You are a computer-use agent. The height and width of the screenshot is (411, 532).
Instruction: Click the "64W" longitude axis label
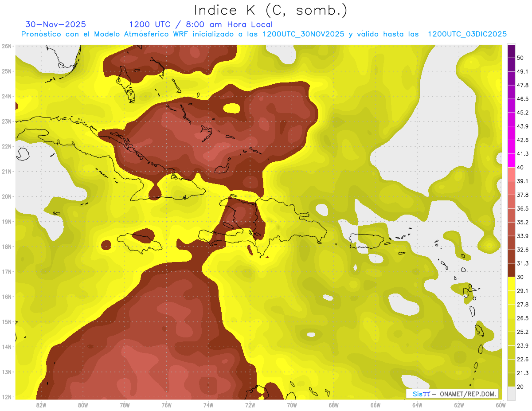coord(417,405)
